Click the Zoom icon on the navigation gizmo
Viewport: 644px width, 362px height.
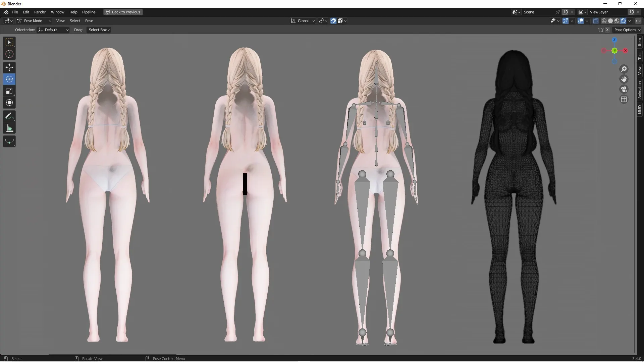(624, 69)
